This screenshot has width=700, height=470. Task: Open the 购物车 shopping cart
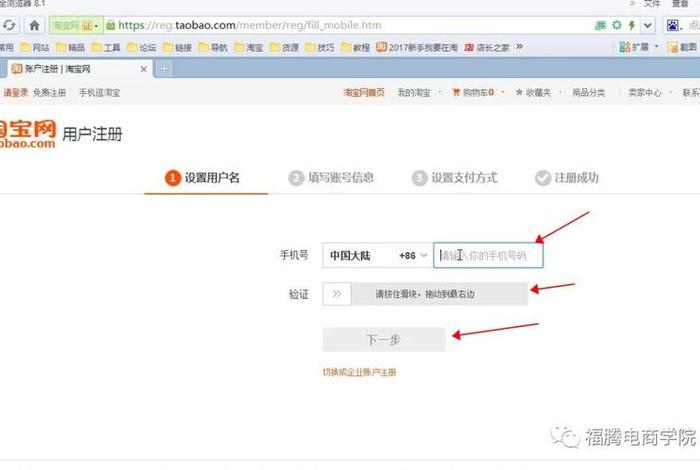473,93
